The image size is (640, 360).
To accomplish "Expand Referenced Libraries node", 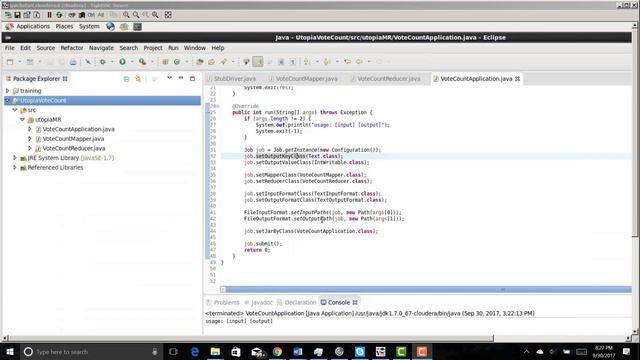I will [15, 167].
